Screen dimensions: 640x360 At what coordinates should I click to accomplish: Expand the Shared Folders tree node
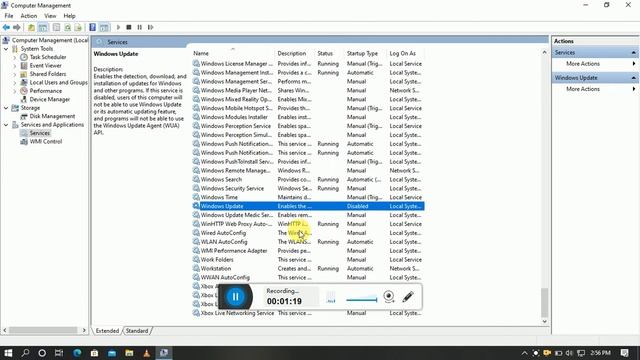(15, 74)
